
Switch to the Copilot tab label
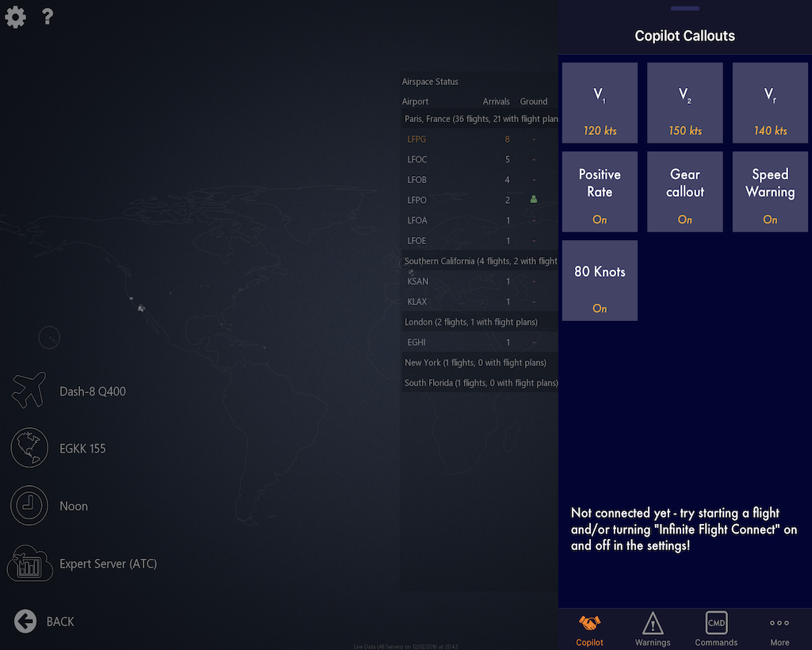[589, 642]
